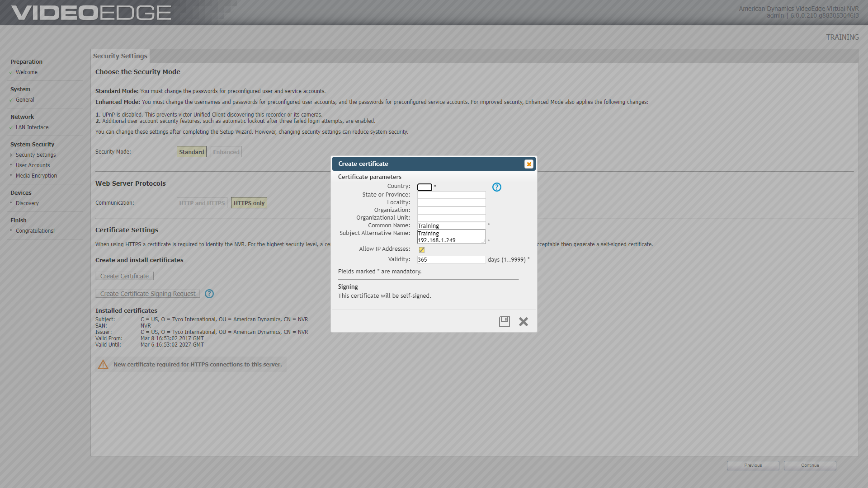This screenshot has width=868, height=488.
Task: Click the cancel X icon in dialog footer
Action: pyautogui.click(x=524, y=322)
